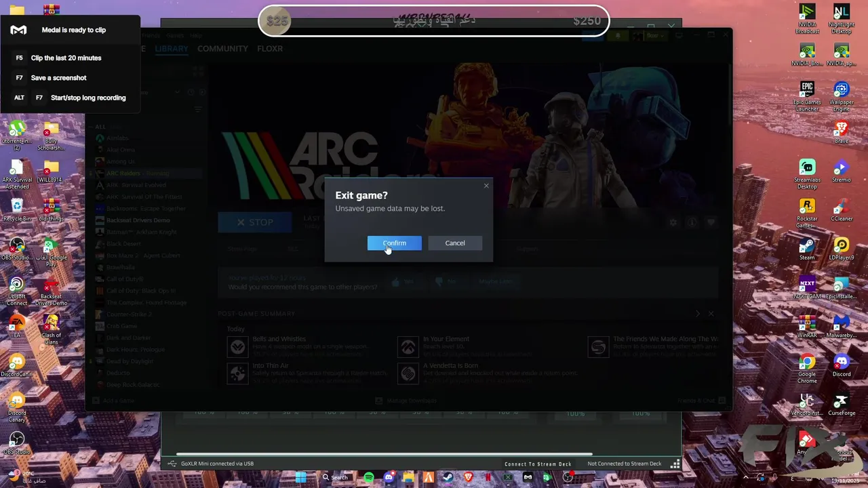
Task: Click the Stop button for ARC Raiders
Action: pyautogui.click(x=254, y=222)
